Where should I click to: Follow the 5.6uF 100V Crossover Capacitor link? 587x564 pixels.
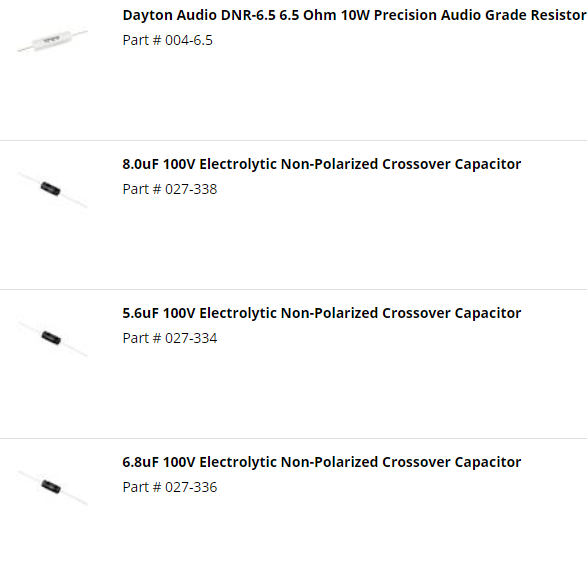coord(322,313)
